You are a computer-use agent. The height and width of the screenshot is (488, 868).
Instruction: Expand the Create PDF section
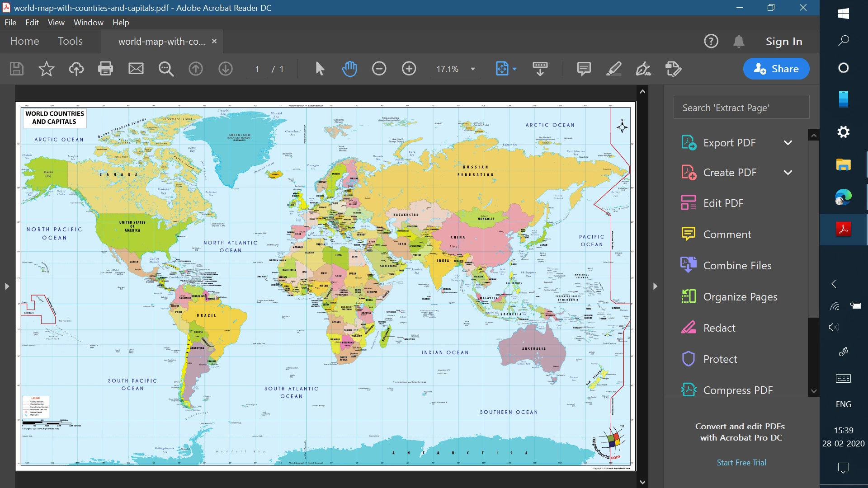[788, 173]
